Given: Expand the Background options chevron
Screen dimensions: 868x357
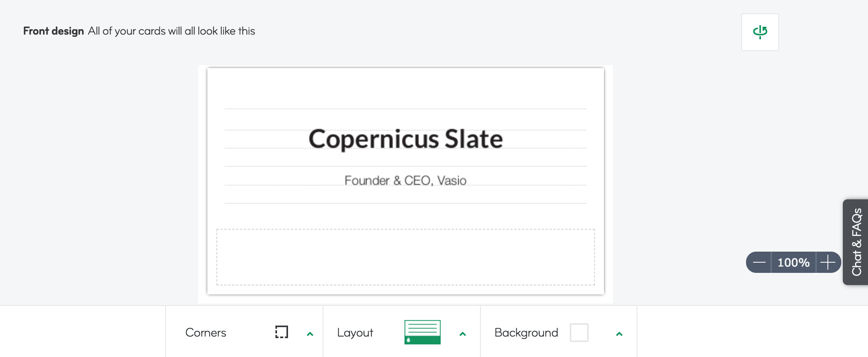Looking at the screenshot, I should point(619,334).
